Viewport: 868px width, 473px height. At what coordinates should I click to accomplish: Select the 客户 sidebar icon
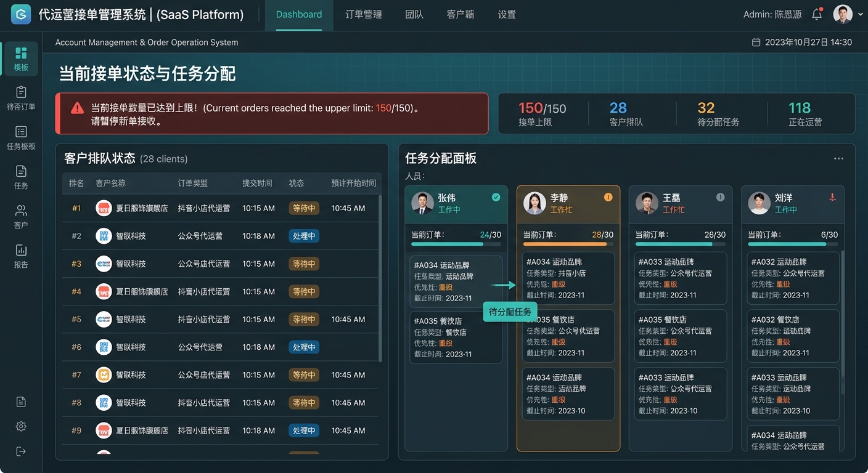[x=20, y=214]
